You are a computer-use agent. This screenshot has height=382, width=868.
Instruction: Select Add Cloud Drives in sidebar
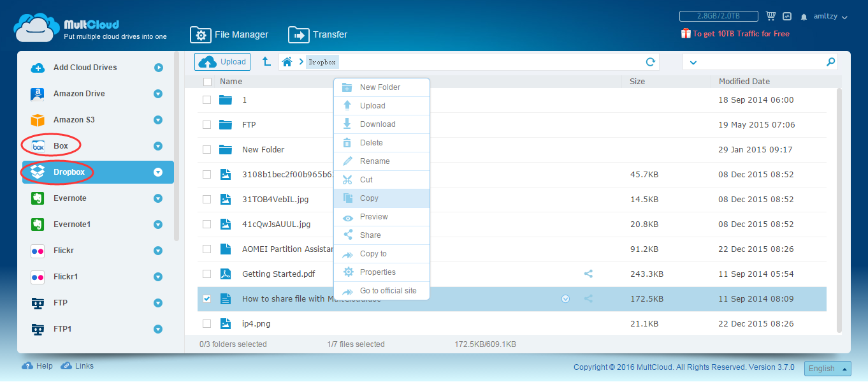tap(85, 68)
